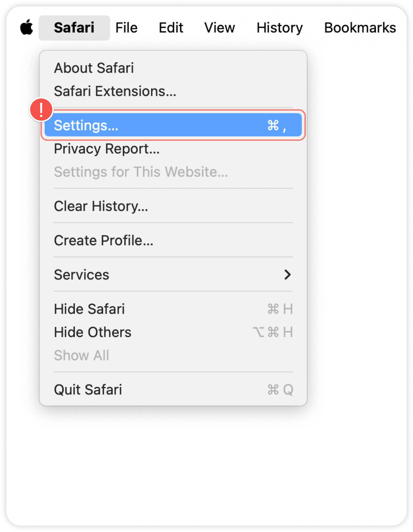
Task: Open the Safari menu in menu bar
Action: [74, 27]
